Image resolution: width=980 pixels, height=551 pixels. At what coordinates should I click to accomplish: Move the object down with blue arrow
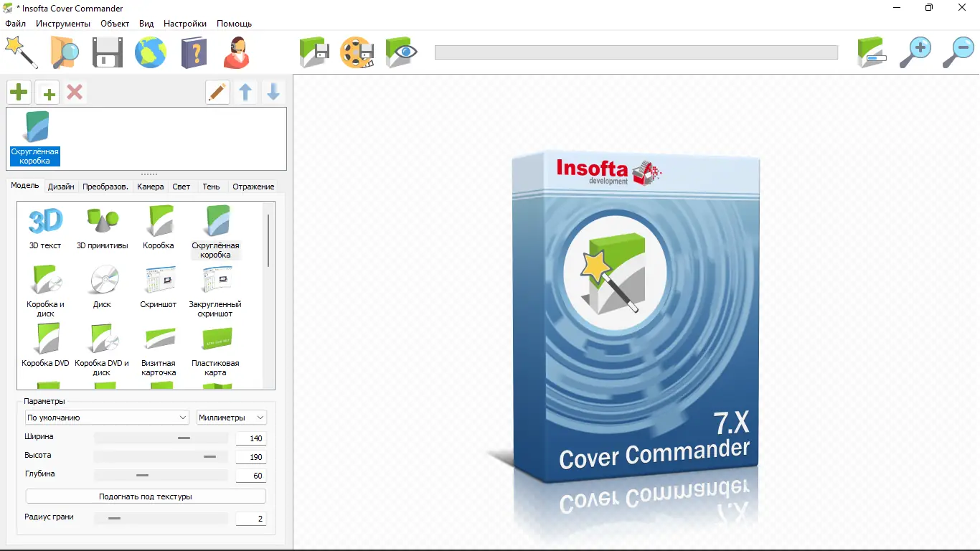pos(273,93)
